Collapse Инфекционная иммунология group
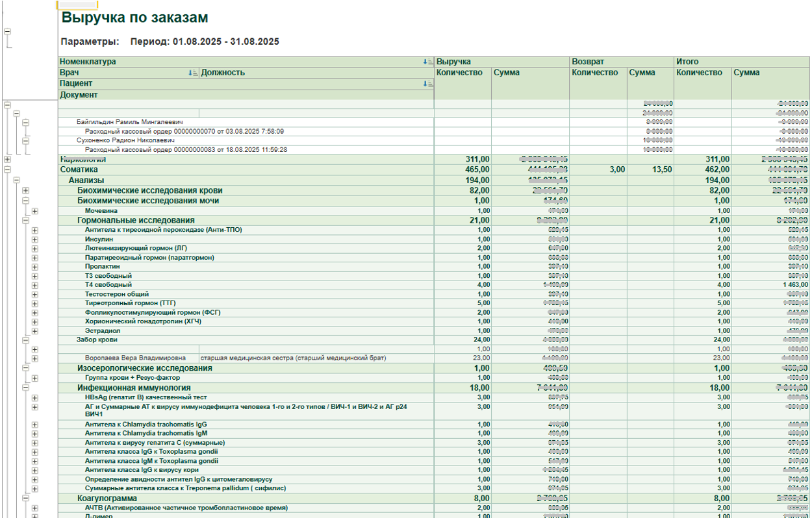Viewport: 812px width, 520px height. tap(26, 388)
